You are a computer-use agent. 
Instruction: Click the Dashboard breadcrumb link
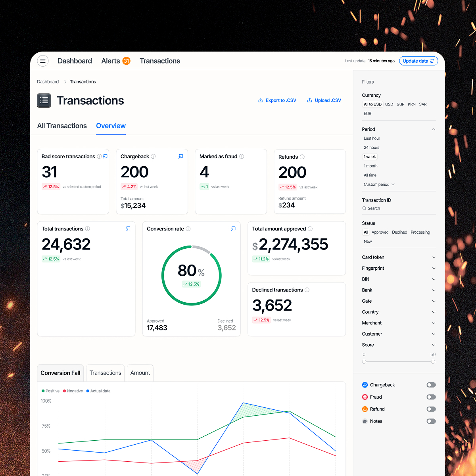(x=48, y=82)
